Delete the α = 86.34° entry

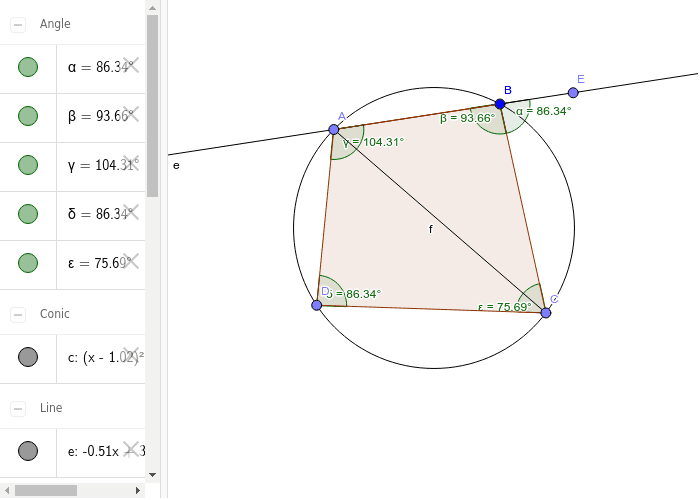click(x=131, y=66)
